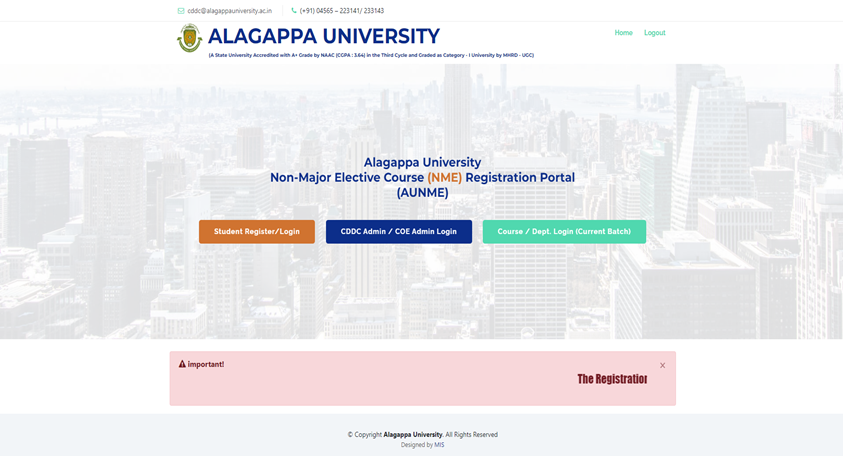The width and height of the screenshot is (843, 456).
Task: Click the (AUNME) heading text
Action: 423,193
